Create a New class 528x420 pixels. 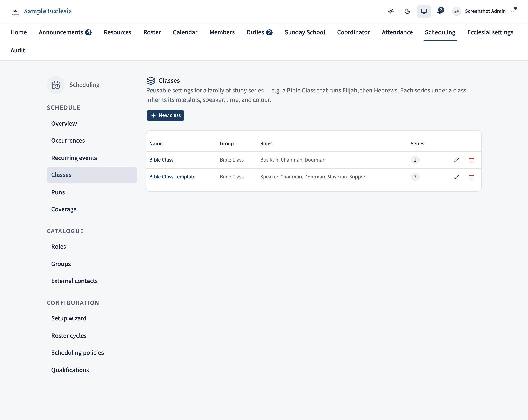(166, 115)
